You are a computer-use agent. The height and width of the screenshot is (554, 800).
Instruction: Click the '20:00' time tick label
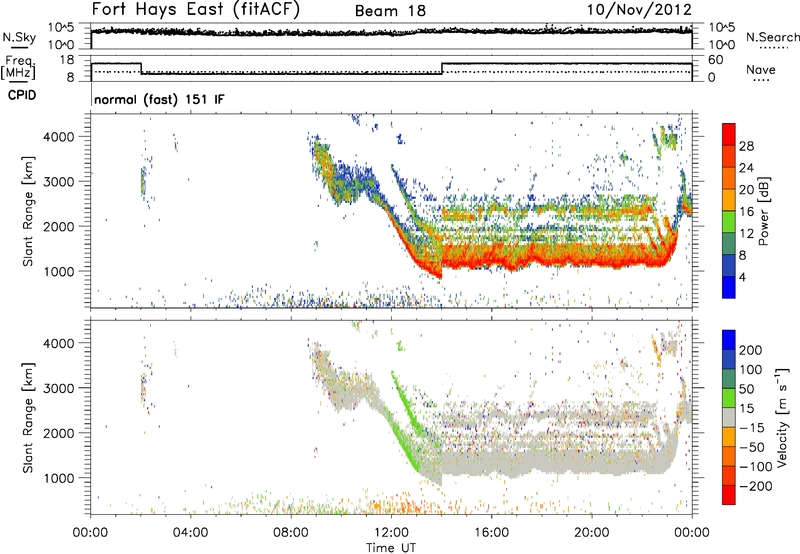coord(592,533)
